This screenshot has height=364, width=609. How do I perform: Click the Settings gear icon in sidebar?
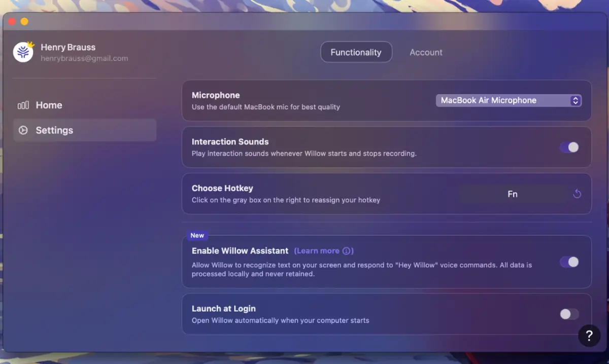(23, 130)
